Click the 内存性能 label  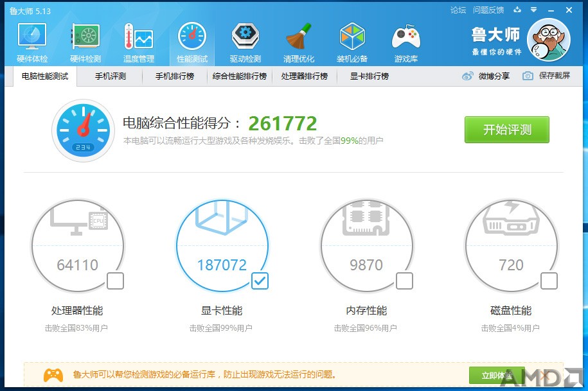[x=366, y=311]
